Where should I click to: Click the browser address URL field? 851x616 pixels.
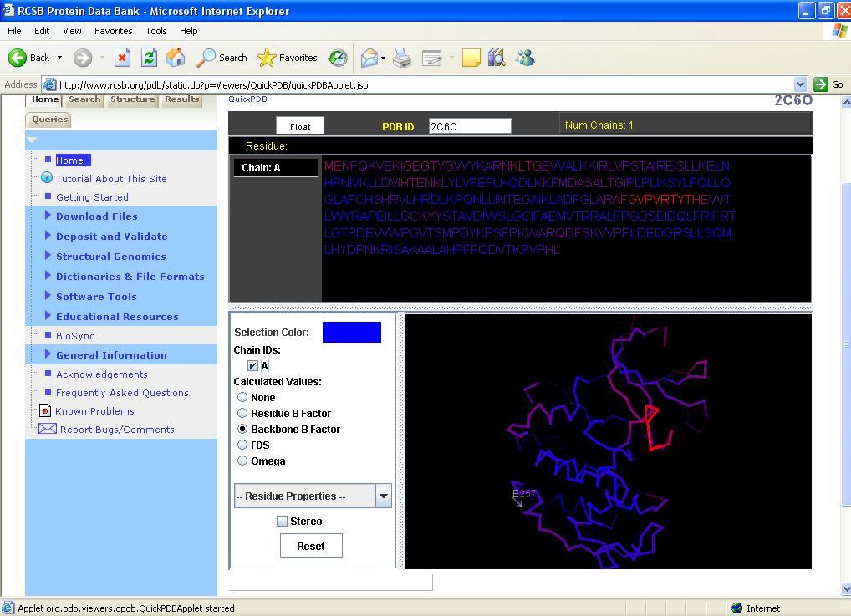[x=426, y=84]
